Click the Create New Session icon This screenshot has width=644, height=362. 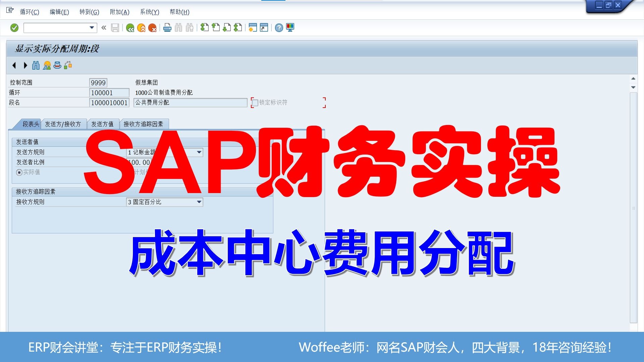[253, 28]
